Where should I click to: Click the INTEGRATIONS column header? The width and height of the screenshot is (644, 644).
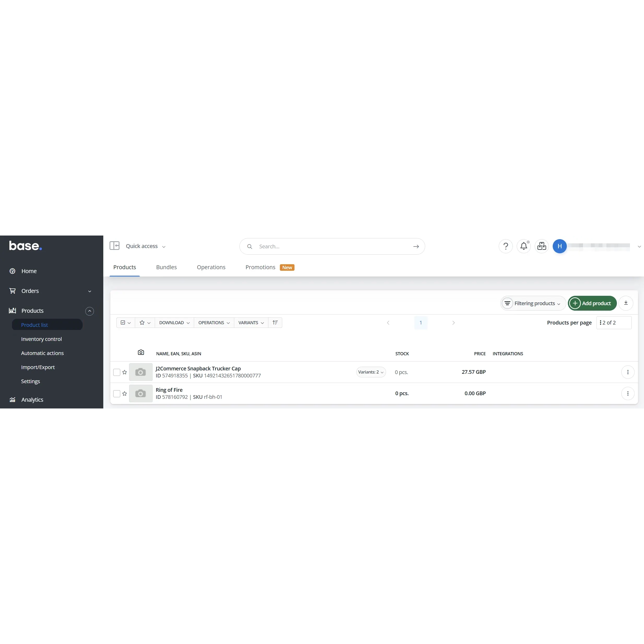508,354
